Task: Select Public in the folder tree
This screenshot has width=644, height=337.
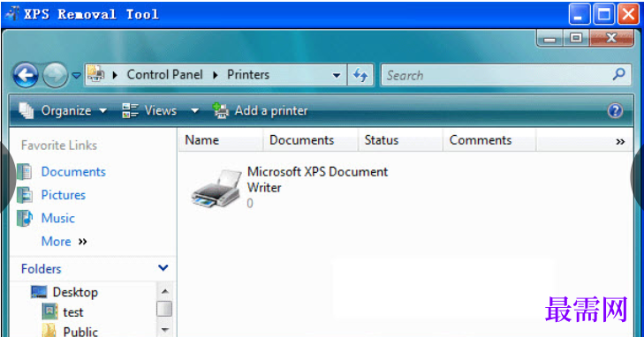Action: click(80, 331)
